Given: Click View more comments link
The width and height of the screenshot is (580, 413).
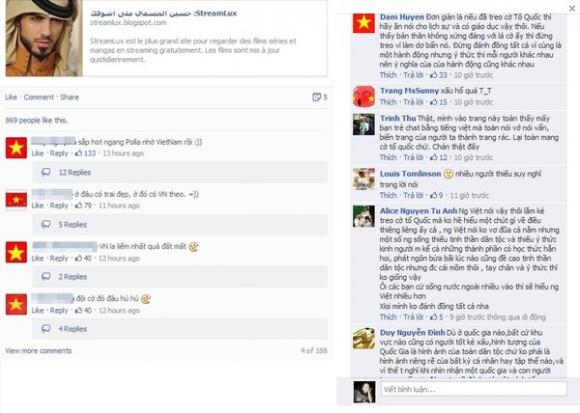Looking at the screenshot, I should pyautogui.click(x=38, y=351).
